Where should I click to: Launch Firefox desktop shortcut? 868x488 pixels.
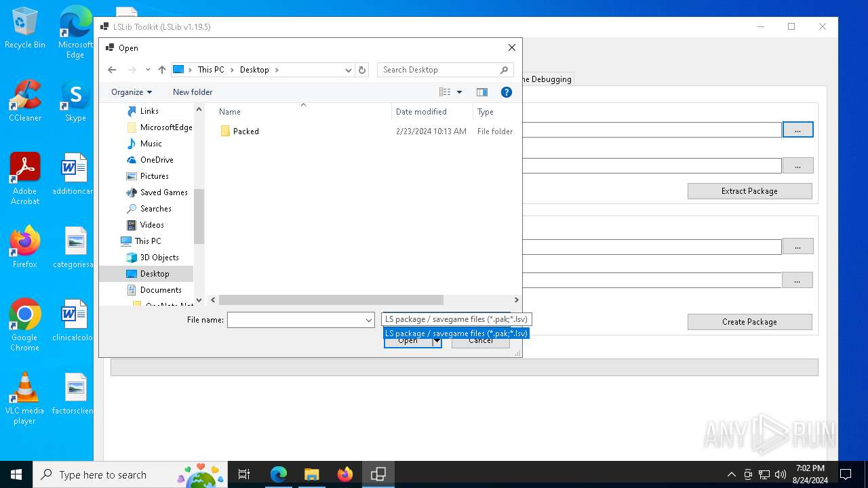(x=24, y=247)
